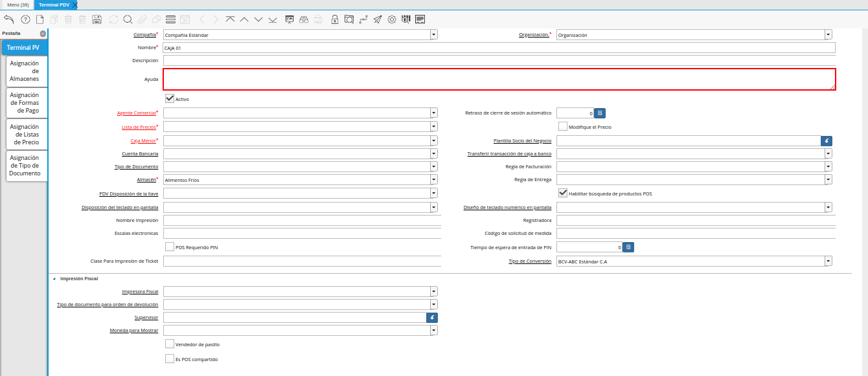868x376 pixels.
Task: Expand the Agente Comercial dropdown
Action: (x=433, y=113)
